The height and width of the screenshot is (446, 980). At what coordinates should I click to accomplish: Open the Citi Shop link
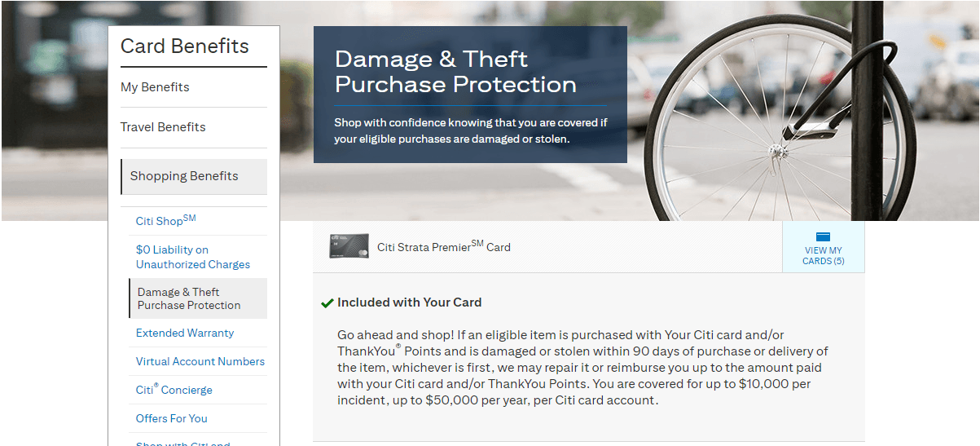[x=165, y=221]
